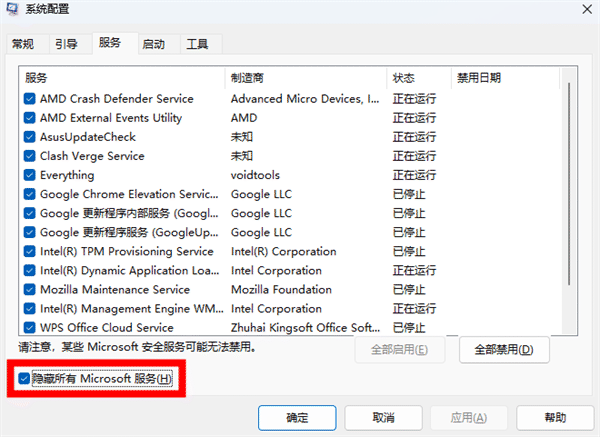The height and width of the screenshot is (437, 600).
Task: Click 'Advanced Micro Devices, I...' manufacturer cell
Action: [x=305, y=99]
